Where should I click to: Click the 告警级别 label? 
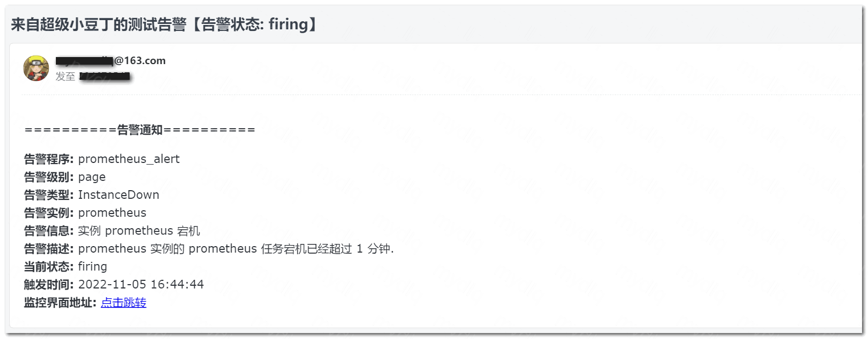click(48, 177)
